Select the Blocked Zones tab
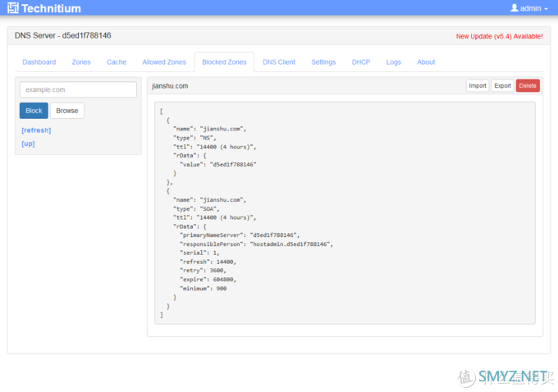 224,62
